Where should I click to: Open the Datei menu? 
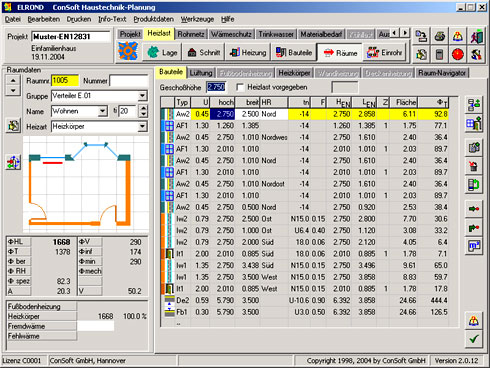13,19
